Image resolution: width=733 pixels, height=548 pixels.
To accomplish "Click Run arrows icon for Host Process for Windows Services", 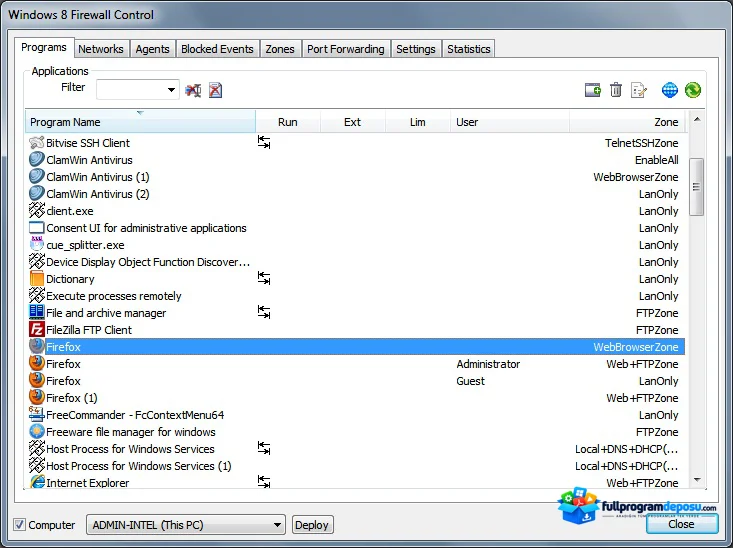I will click(x=264, y=448).
